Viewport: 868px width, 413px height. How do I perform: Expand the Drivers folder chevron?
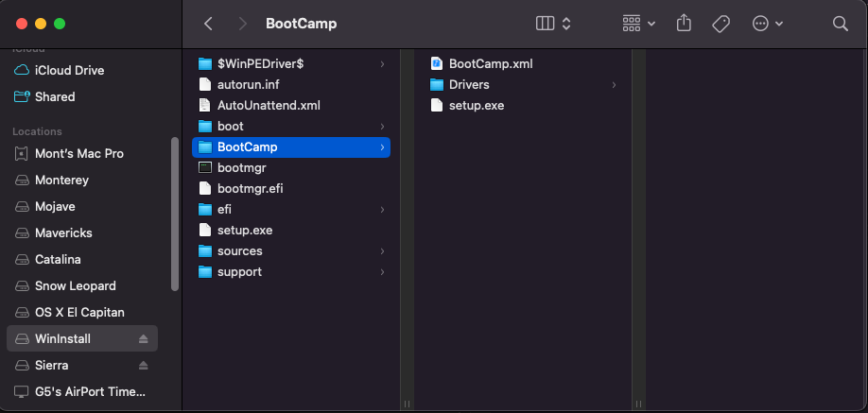[x=614, y=85]
